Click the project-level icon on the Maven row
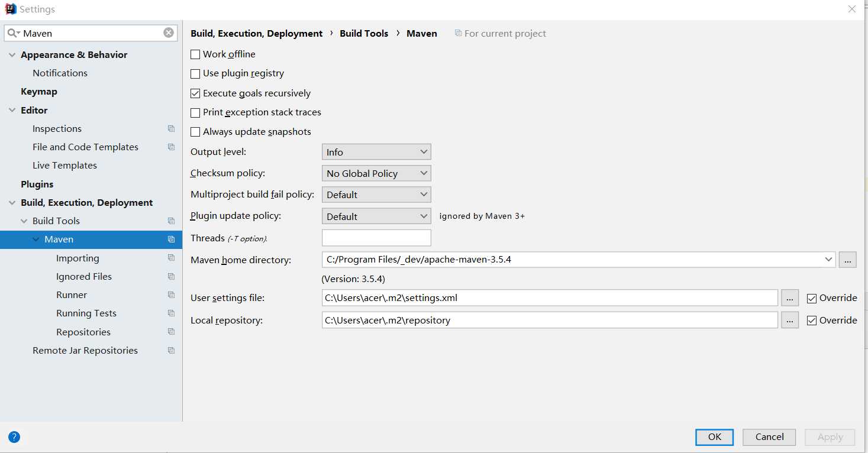Image resolution: width=868 pixels, height=453 pixels. [x=171, y=240]
